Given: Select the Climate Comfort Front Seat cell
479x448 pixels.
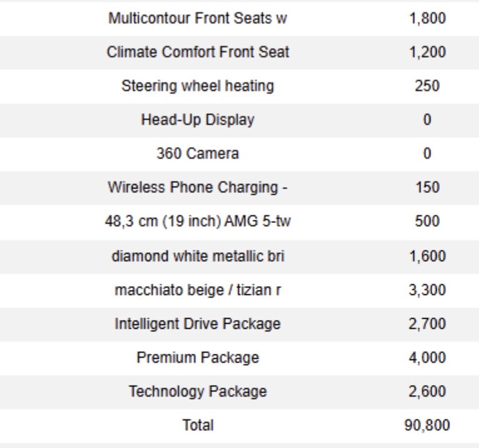Looking at the screenshot, I should [x=198, y=52].
